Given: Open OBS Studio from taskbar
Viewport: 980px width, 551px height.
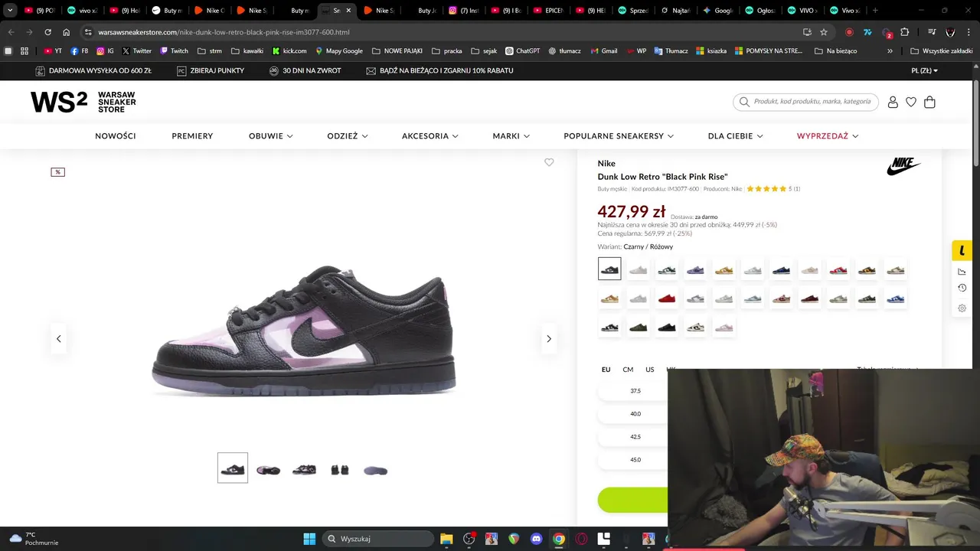Looking at the screenshot, I should click(469, 539).
